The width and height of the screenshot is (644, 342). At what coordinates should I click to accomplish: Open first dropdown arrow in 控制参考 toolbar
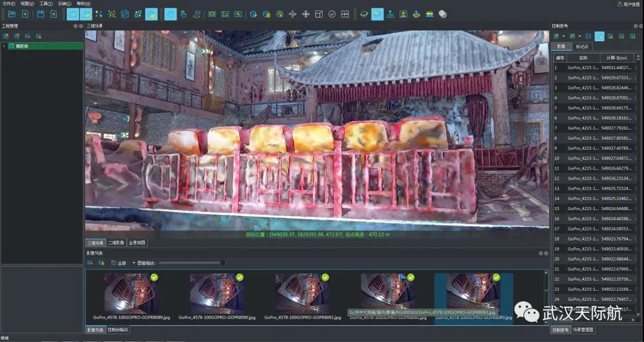[x=563, y=36]
